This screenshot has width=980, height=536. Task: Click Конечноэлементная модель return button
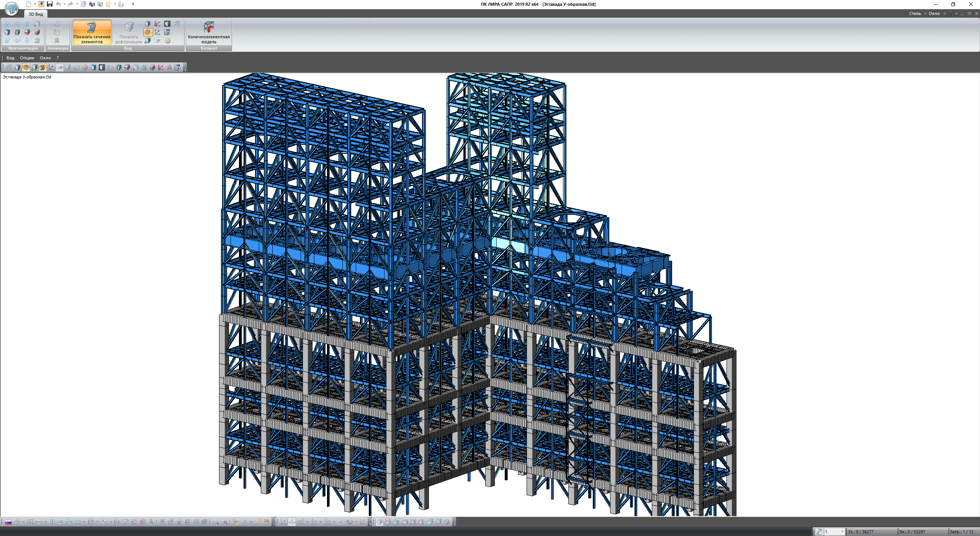pos(209,33)
